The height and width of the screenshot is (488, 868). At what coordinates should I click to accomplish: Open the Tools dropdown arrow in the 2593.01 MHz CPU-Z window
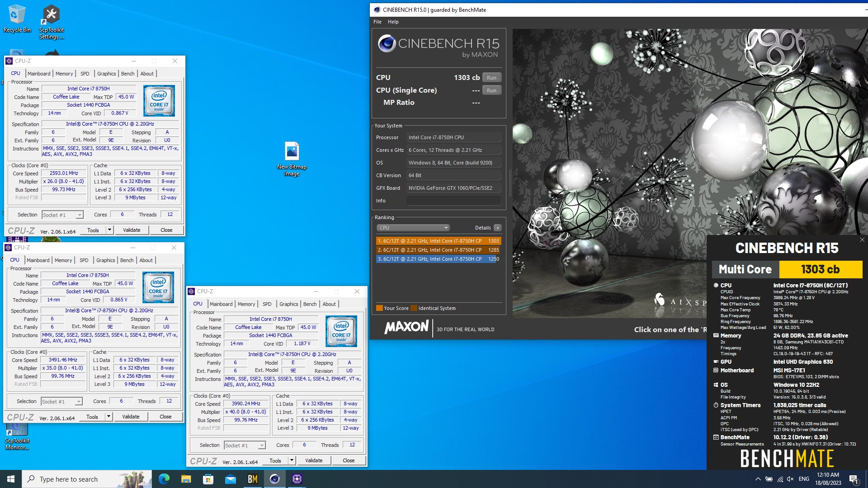(109, 230)
